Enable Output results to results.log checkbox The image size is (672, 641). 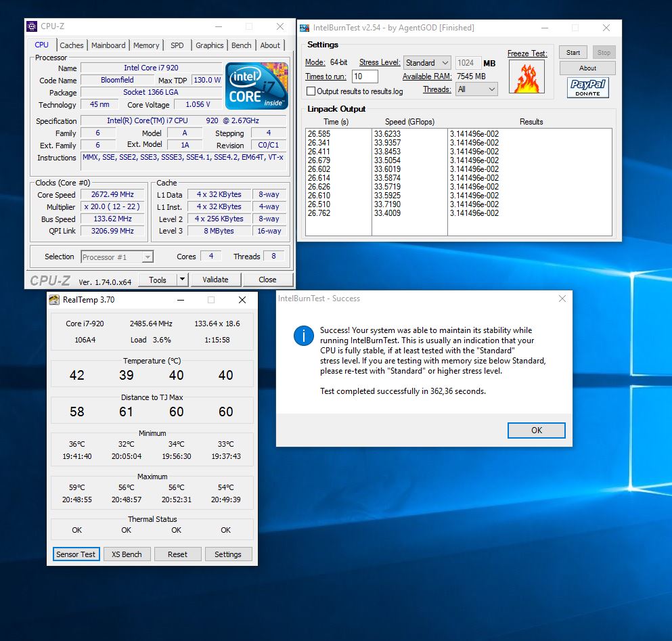[x=311, y=91]
